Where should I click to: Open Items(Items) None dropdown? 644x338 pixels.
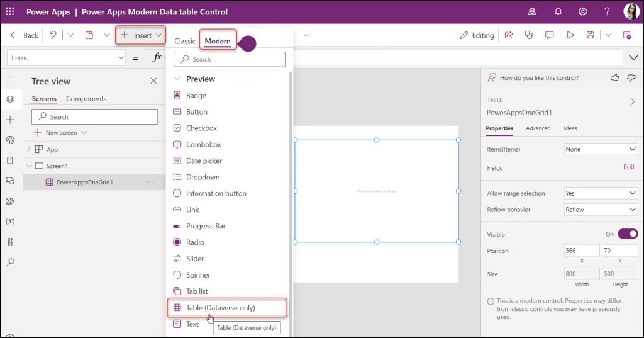(x=601, y=149)
